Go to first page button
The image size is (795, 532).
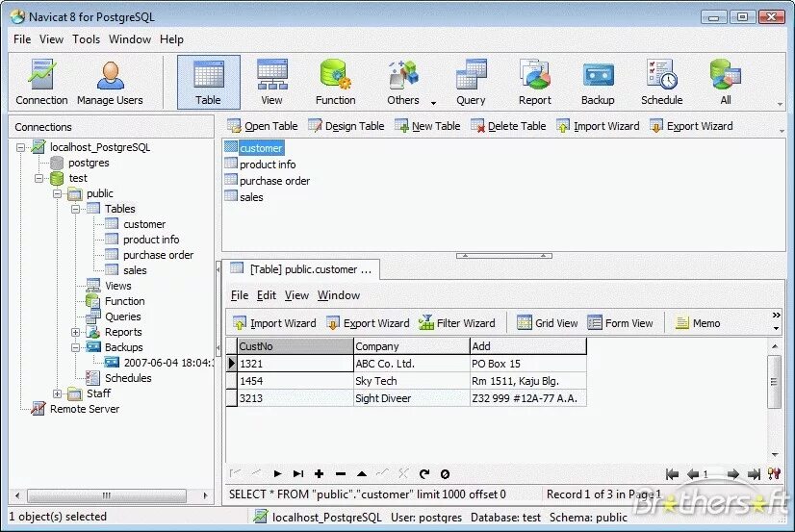click(673, 474)
